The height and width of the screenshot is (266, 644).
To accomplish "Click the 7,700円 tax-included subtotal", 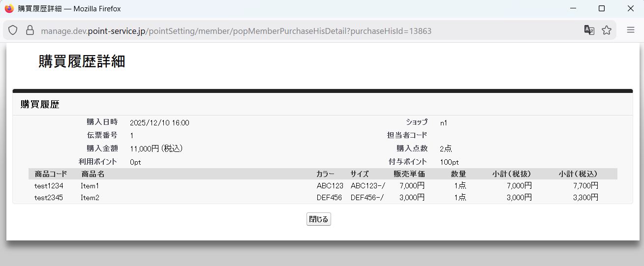I will [x=585, y=186].
